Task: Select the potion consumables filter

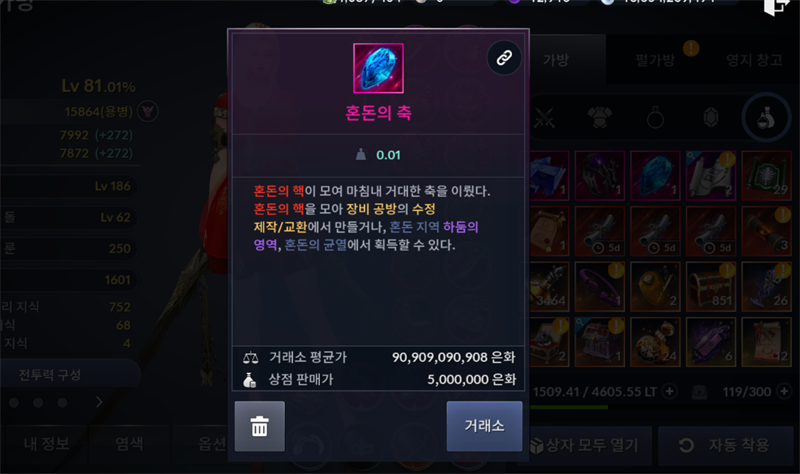Action: tap(766, 118)
